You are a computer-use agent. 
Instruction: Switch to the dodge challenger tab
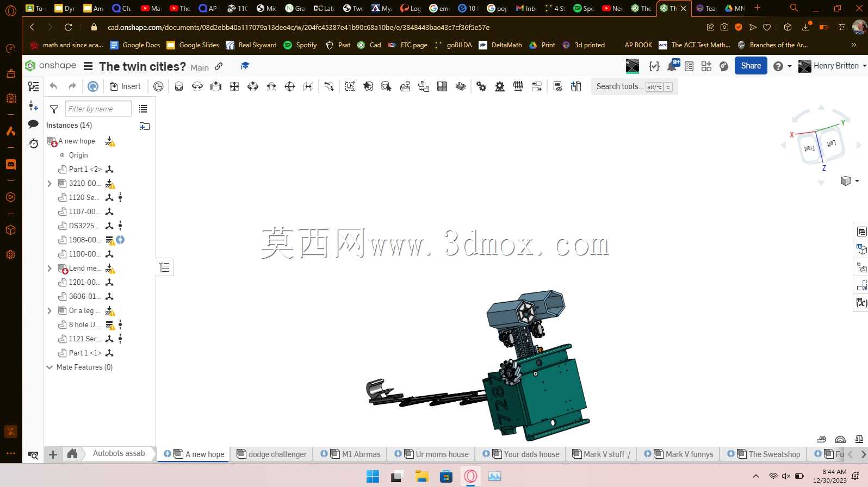tap(271, 454)
